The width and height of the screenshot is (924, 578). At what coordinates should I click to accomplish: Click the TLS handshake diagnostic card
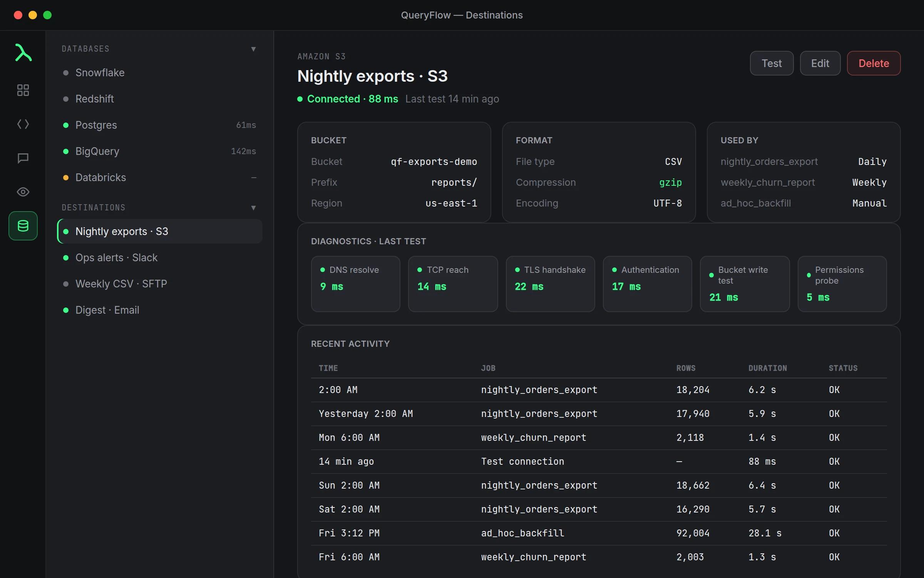(550, 284)
